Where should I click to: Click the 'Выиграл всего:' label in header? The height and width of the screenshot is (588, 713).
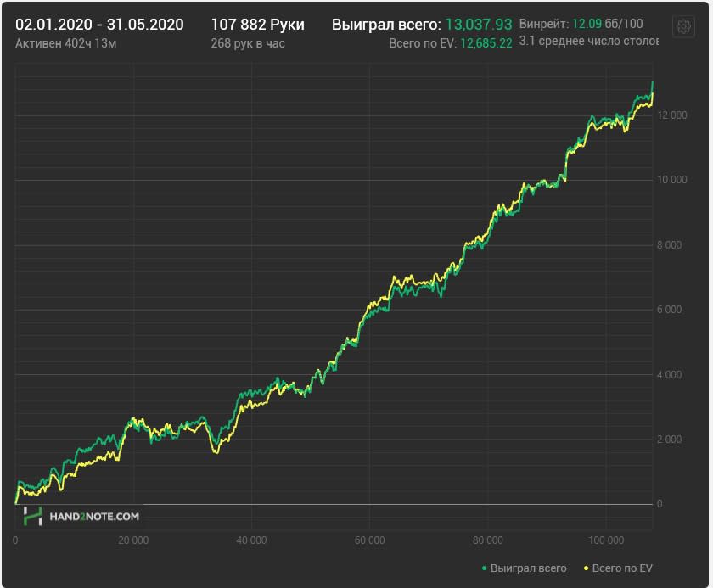tap(386, 25)
